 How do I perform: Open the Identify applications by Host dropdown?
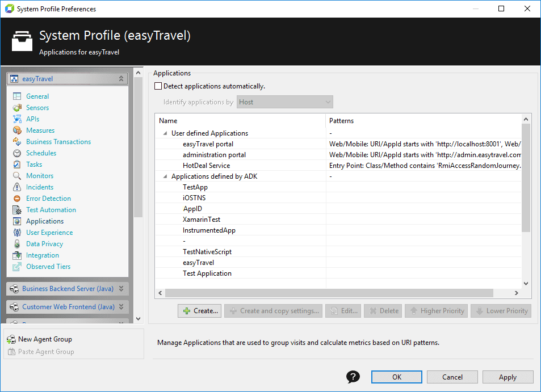point(284,102)
